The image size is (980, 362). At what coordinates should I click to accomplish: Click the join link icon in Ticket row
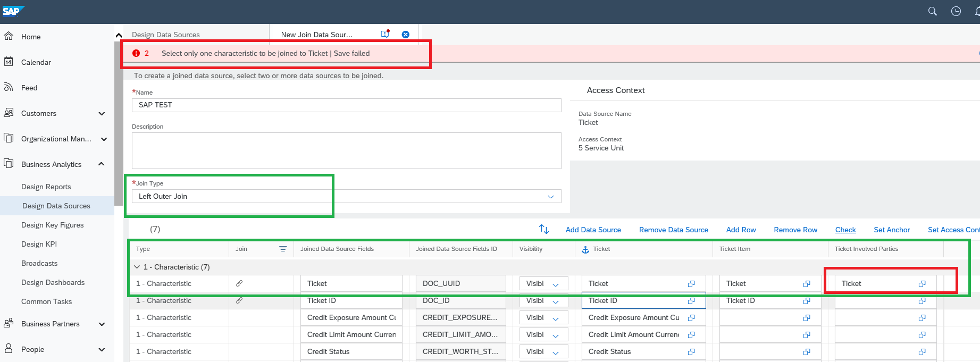tap(239, 283)
